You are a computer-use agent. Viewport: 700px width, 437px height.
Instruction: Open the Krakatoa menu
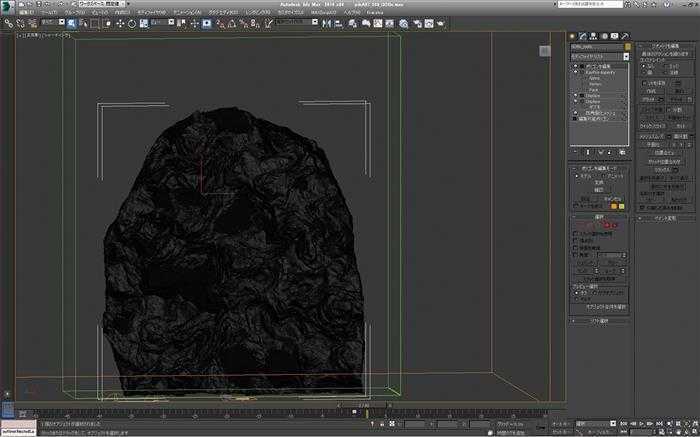[375, 12]
